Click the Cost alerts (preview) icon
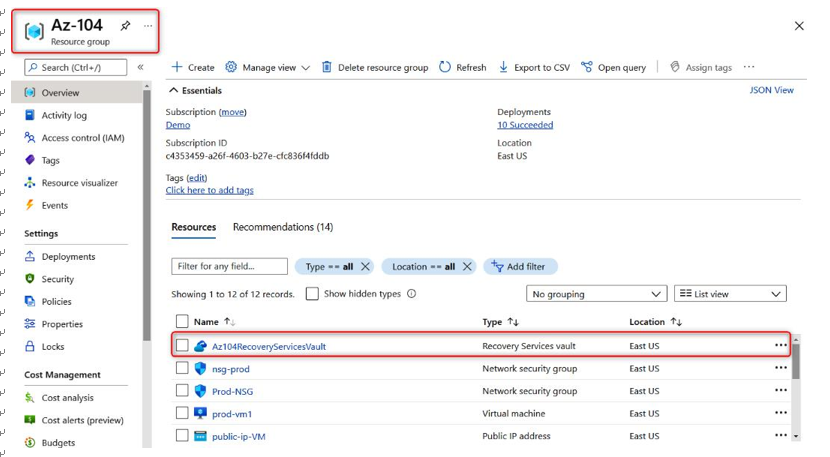 [30, 420]
